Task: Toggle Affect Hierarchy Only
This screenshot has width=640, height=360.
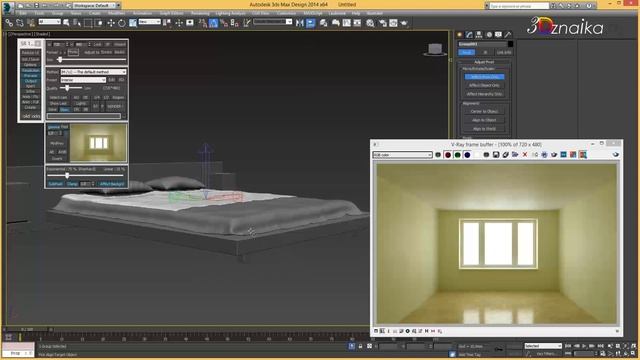Action: pos(484,94)
